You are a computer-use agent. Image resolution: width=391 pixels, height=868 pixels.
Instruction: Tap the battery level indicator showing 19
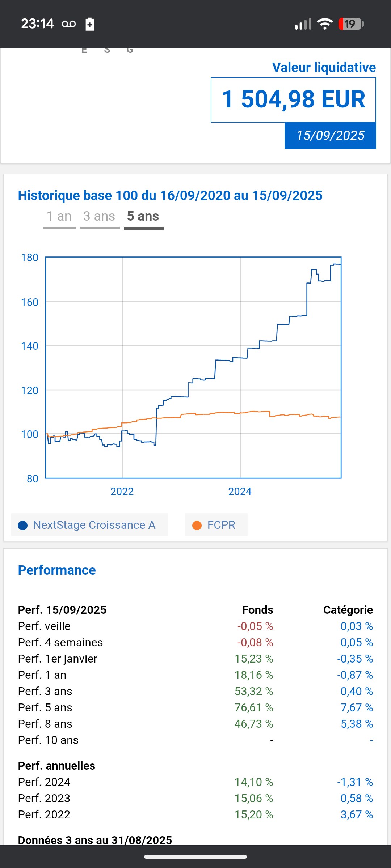pos(350,24)
